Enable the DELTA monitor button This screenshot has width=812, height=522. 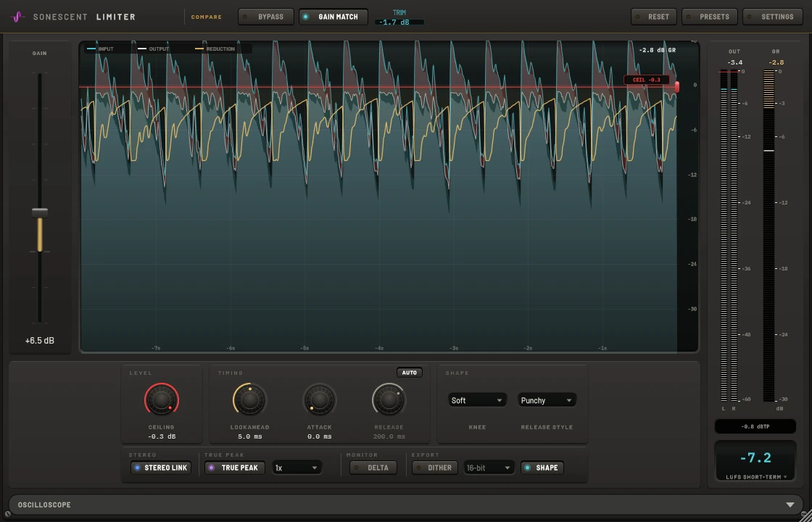coord(373,468)
